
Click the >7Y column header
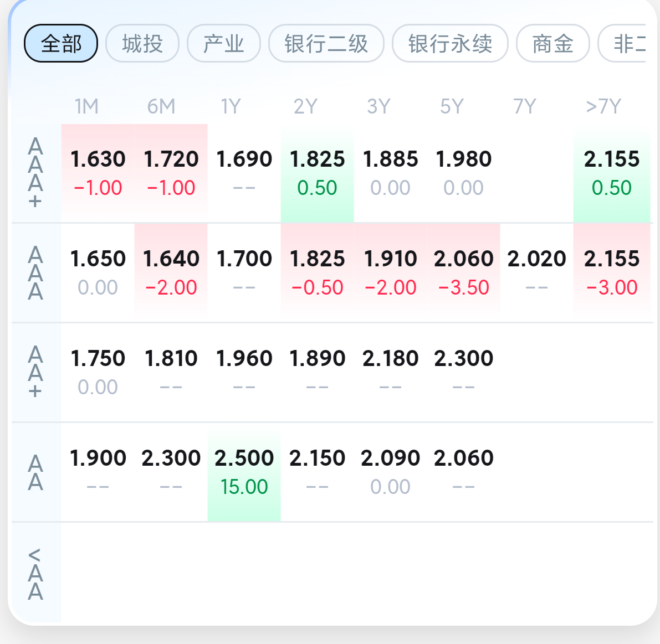(603, 106)
